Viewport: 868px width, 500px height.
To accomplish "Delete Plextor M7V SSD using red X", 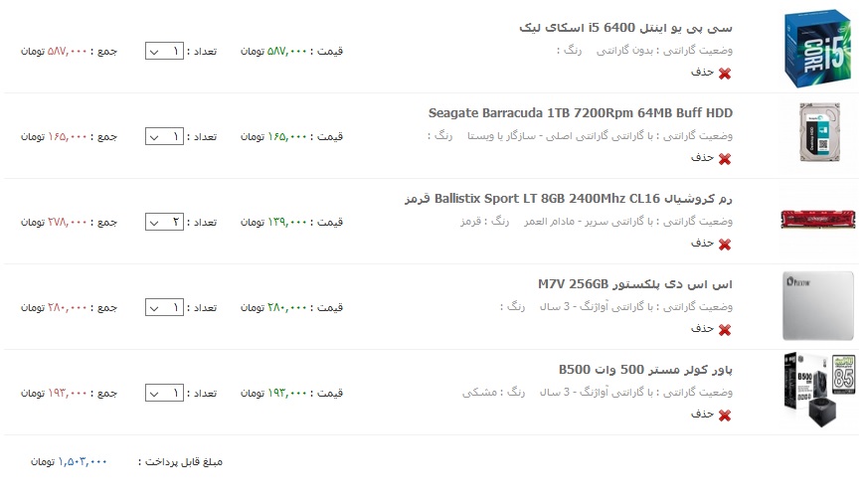I will 725,331.
